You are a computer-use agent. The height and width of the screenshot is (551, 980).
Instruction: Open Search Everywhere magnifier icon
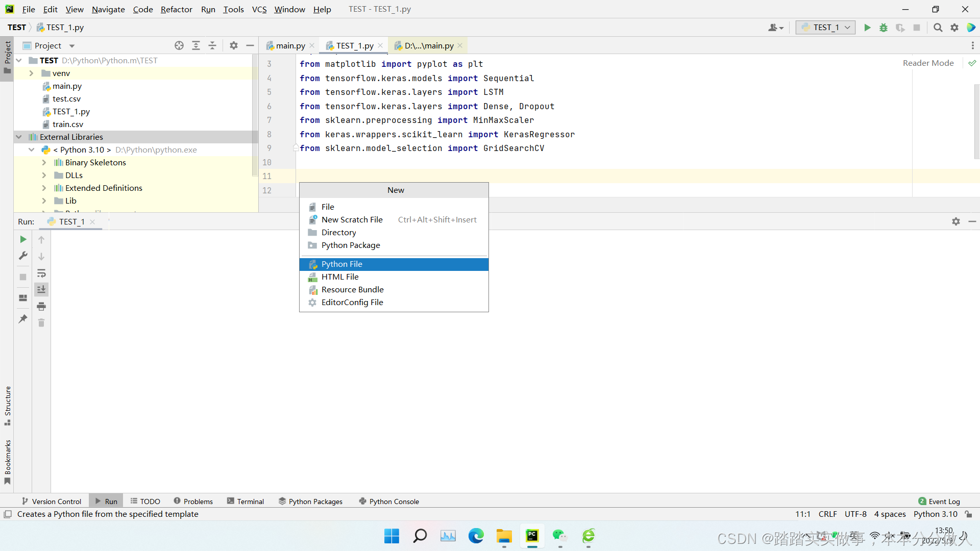pyautogui.click(x=938, y=28)
